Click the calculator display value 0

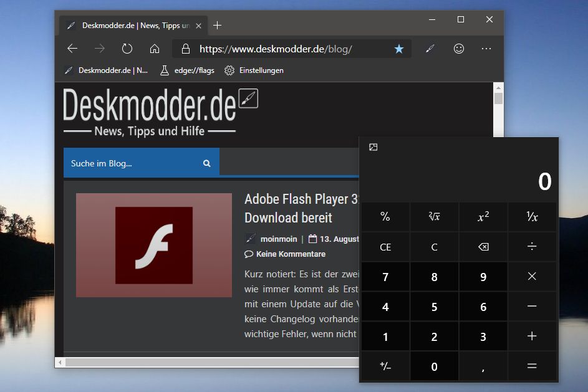tap(544, 182)
